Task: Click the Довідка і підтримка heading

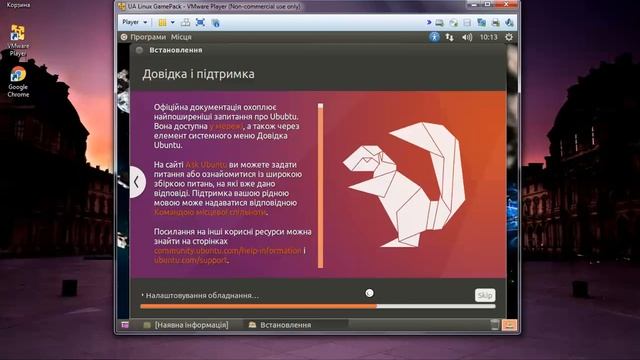Action: point(198,74)
